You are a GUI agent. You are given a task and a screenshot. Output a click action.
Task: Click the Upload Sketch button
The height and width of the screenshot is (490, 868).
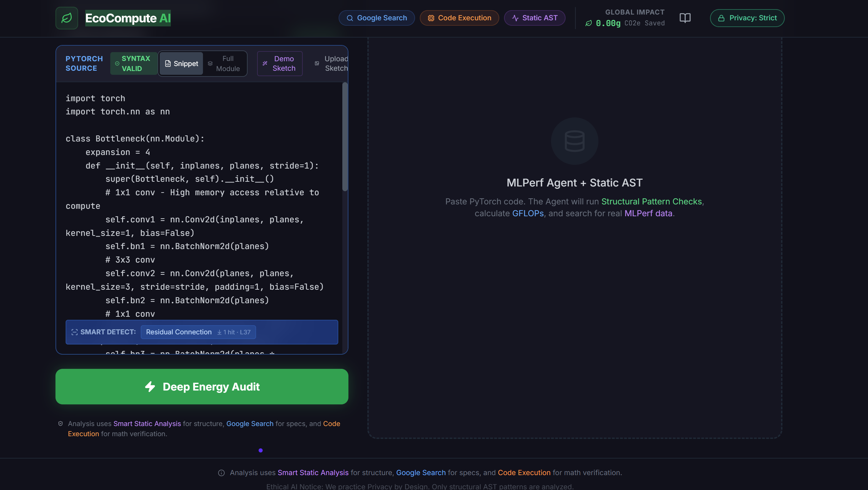[332, 64]
